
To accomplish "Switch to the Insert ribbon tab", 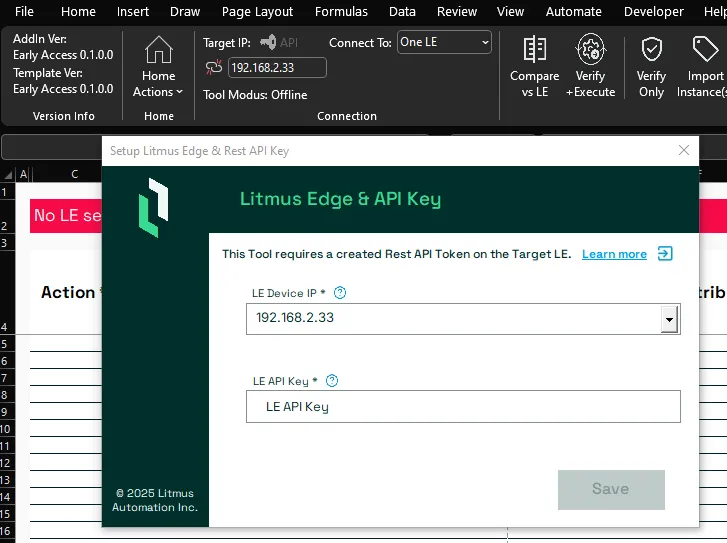I will coord(133,12).
